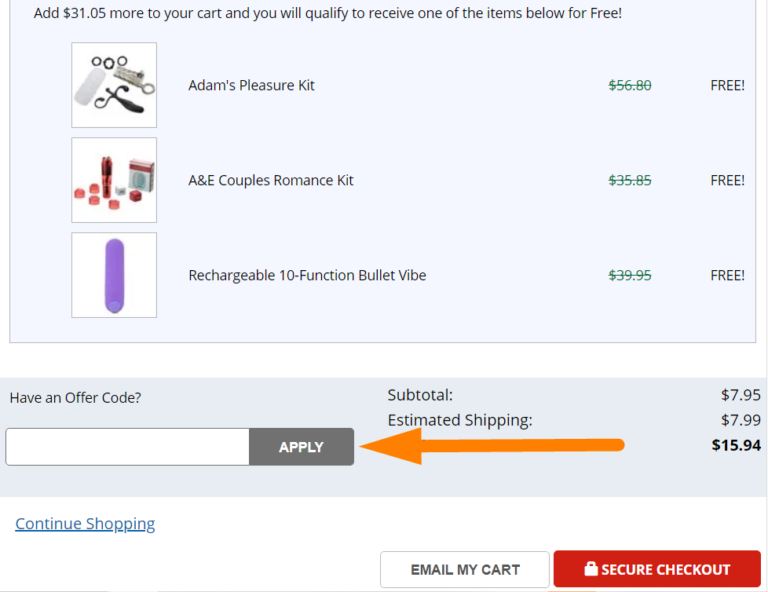
Task: Click the lock icon on Secure Checkout
Action: pyautogui.click(x=590, y=569)
